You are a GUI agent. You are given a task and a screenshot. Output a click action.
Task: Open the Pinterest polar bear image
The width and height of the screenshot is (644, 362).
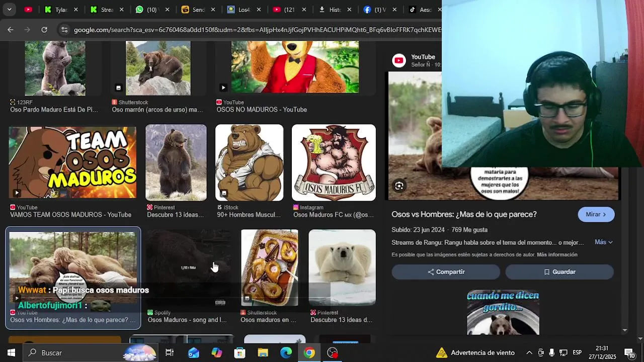[342, 267]
